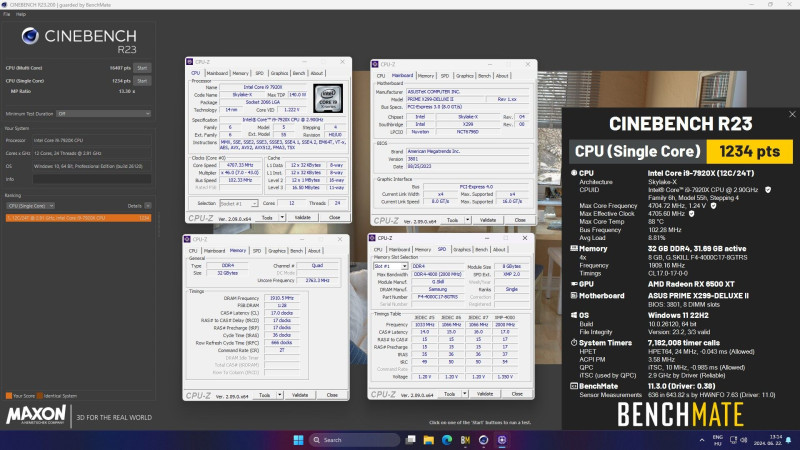Click the orange Your Score legend swatch
800x450 pixels.
click(9, 395)
